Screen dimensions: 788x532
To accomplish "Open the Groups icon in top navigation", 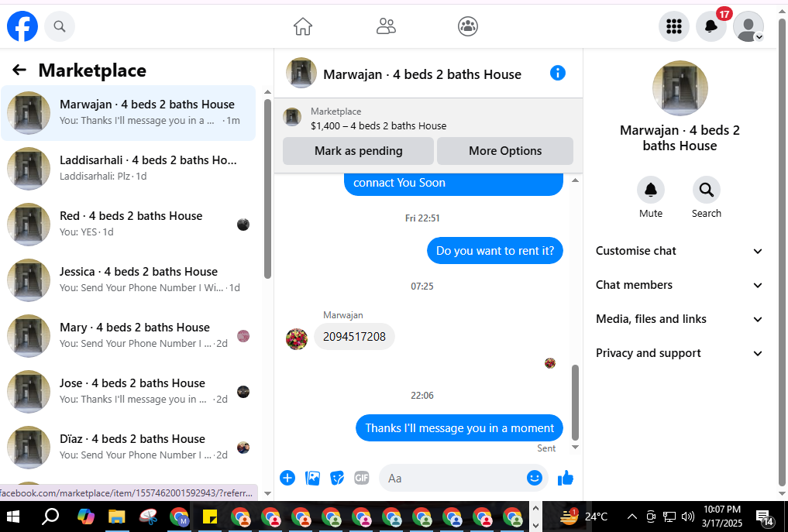I will pyautogui.click(x=468, y=26).
